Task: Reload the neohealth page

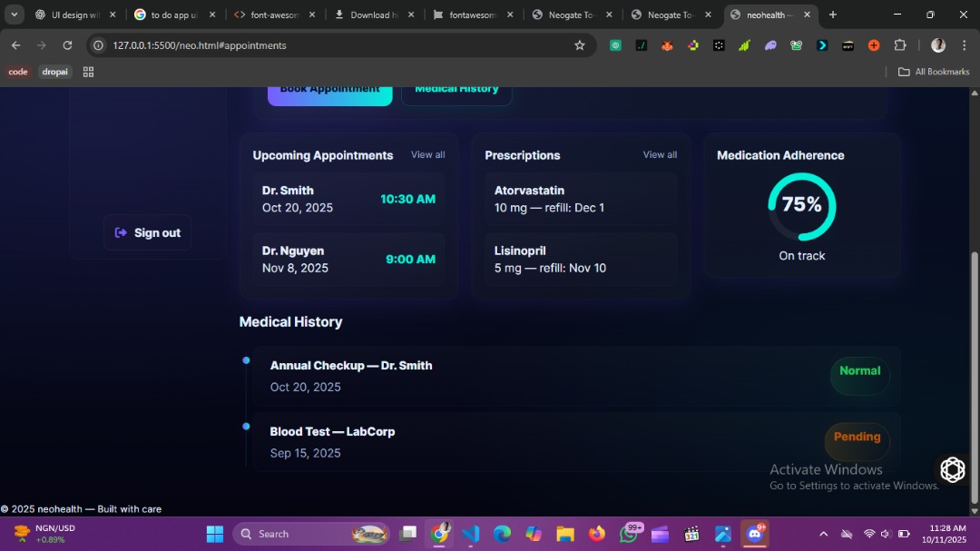Action: click(67, 45)
